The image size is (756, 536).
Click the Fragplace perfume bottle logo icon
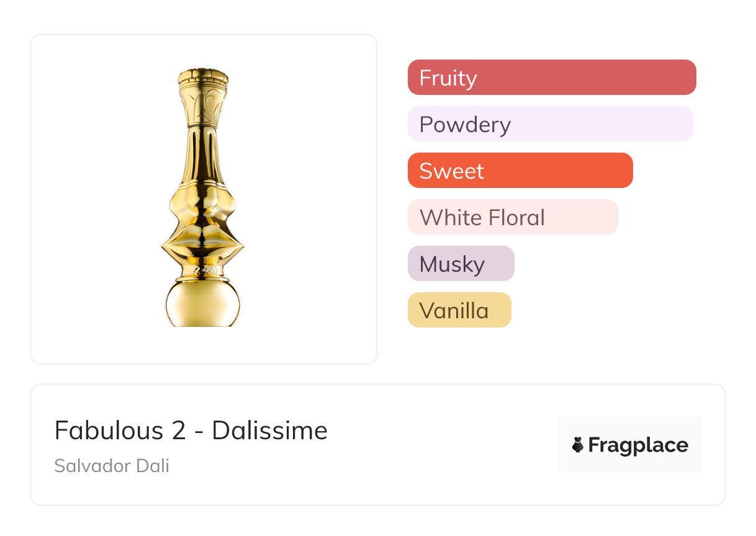pyautogui.click(x=578, y=445)
